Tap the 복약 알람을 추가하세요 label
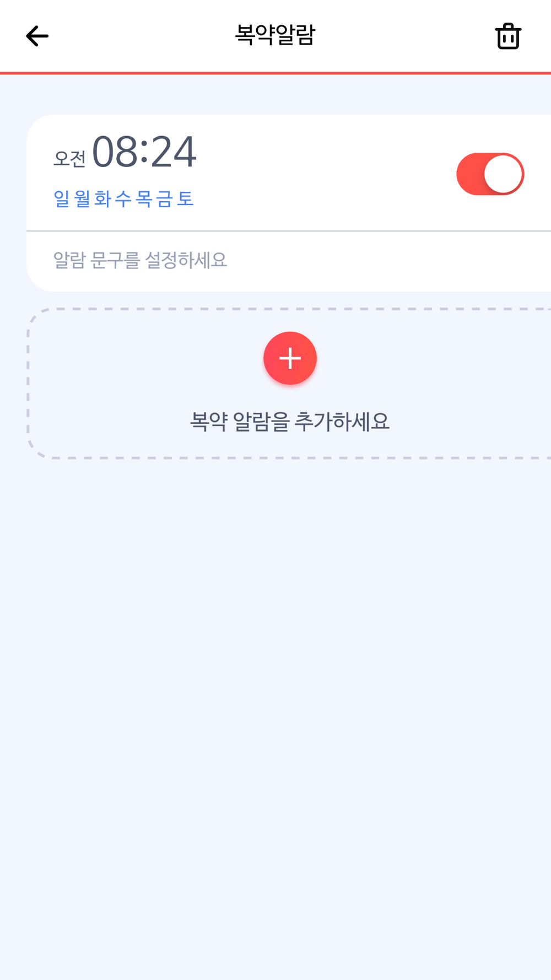 click(x=290, y=422)
